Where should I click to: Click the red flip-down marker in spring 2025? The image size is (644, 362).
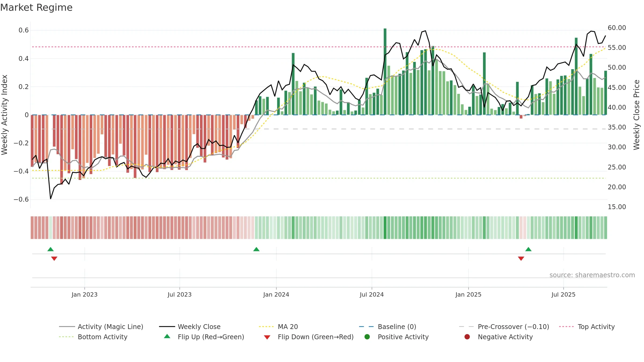[x=521, y=258]
